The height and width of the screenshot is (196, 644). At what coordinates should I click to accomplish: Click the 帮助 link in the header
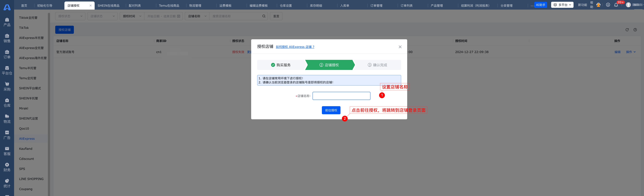(x=592, y=5)
